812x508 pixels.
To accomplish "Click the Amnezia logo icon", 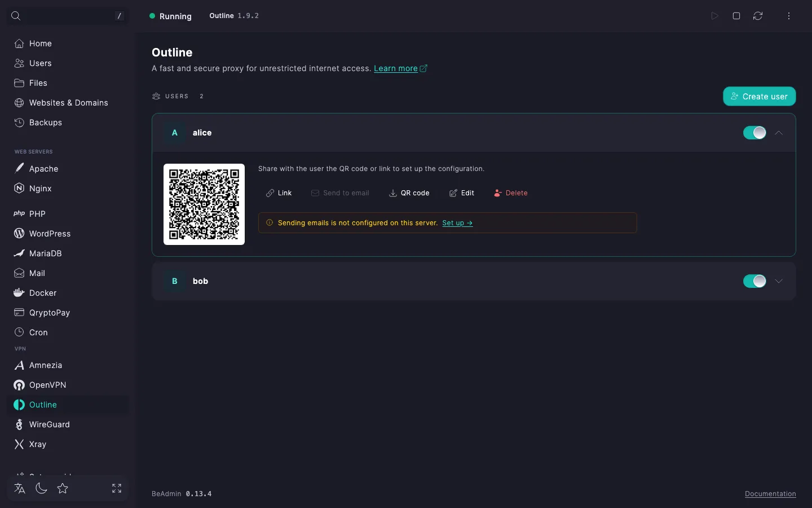I will click(x=19, y=365).
